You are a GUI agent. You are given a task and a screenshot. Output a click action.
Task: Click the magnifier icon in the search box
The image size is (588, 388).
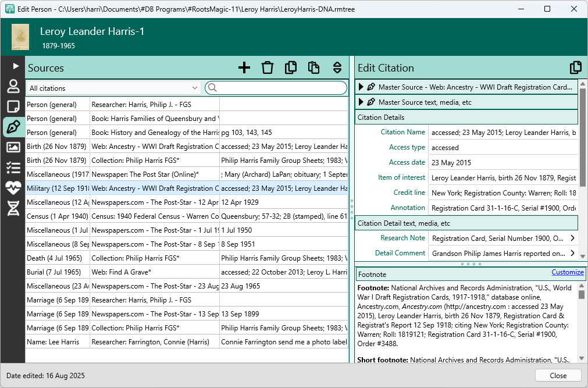[x=212, y=88]
